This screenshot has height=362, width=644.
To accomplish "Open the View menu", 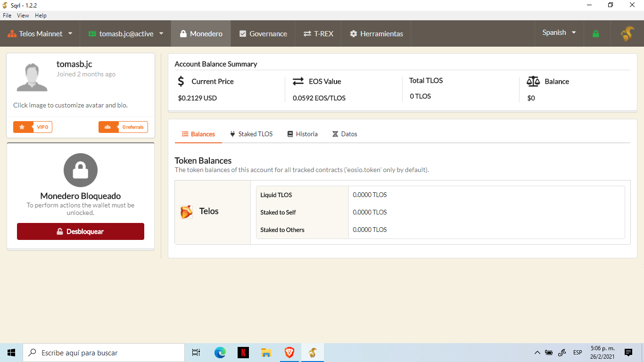I will click(x=23, y=16).
